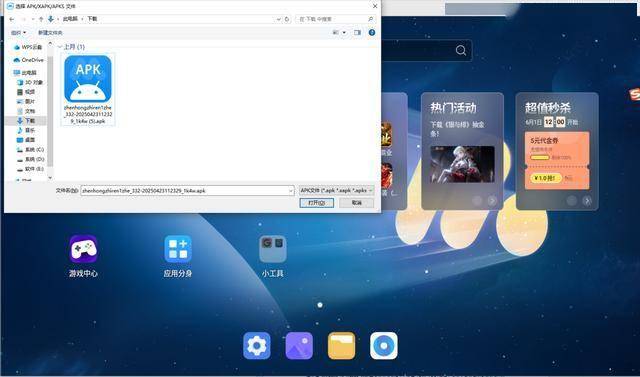
Task: Expand the file type filter dropdown
Action: pos(336,191)
